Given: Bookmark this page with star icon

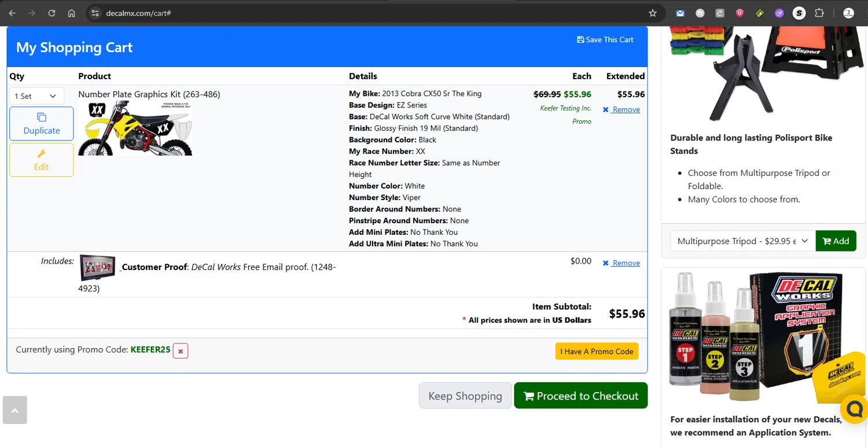Looking at the screenshot, I should point(653,13).
